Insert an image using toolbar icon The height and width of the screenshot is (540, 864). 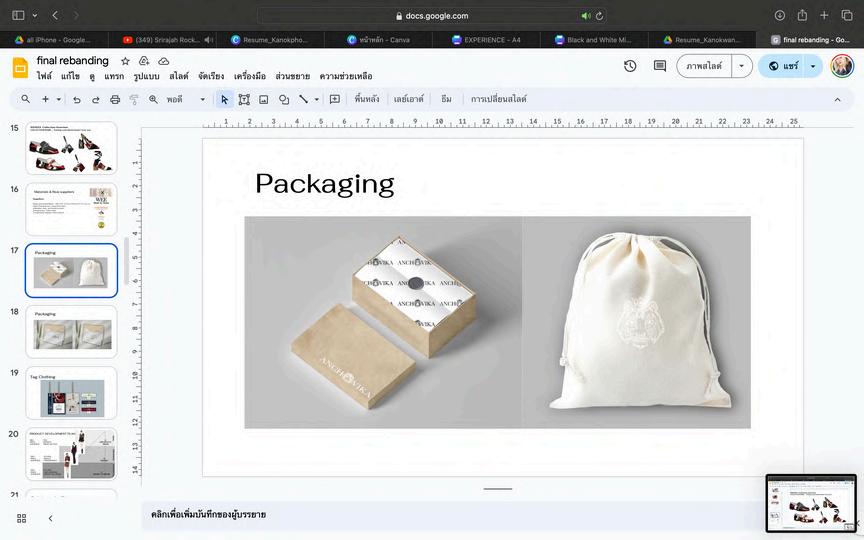click(x=264, y=100)
